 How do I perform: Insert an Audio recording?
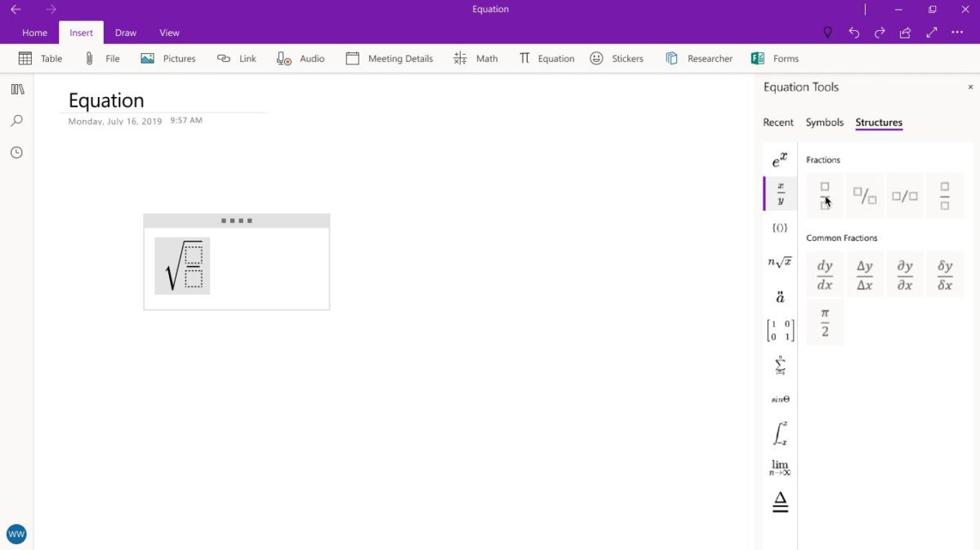pos(301,58)
